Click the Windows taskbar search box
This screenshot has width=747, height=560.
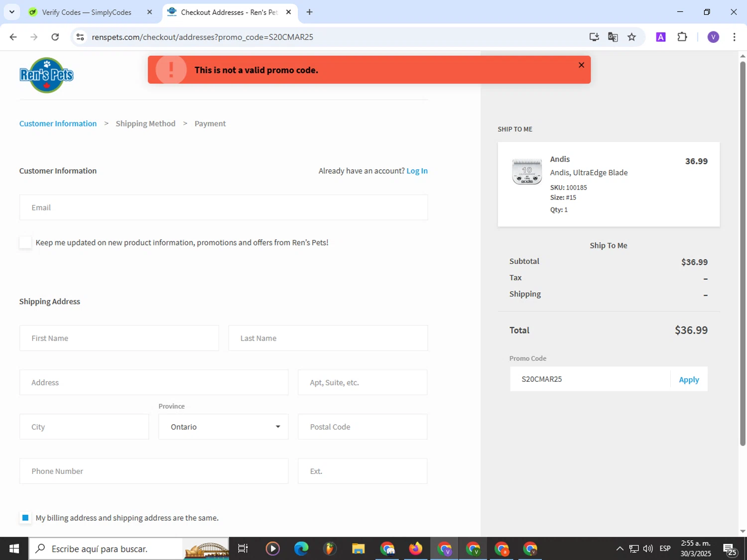(x=128, y=549)
